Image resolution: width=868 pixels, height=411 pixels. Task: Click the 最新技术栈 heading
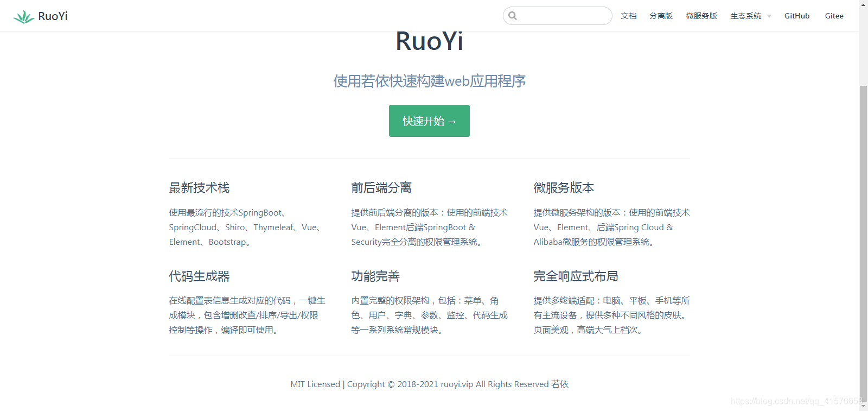(199, 188)
